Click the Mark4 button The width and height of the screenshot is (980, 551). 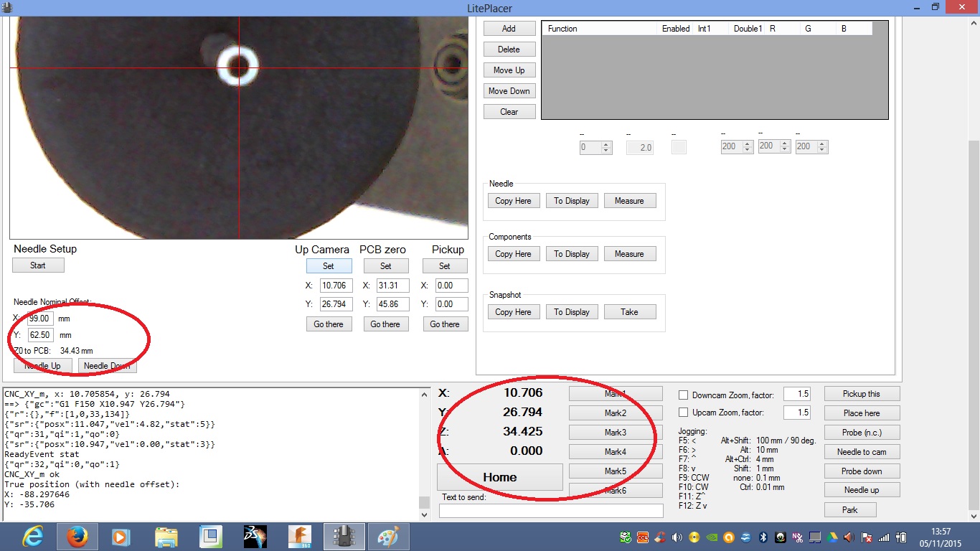click(x=616, y=452)
